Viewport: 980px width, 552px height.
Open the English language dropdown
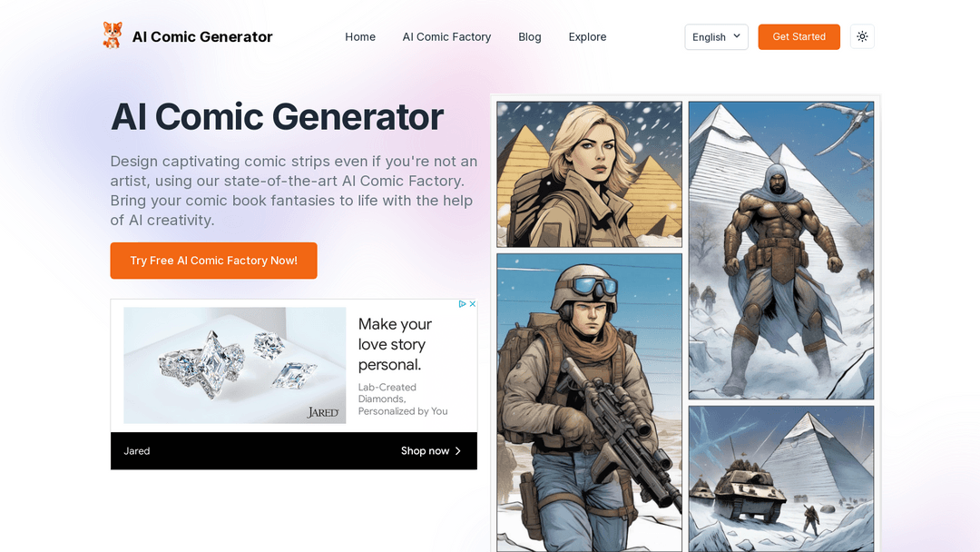[716, 37]
